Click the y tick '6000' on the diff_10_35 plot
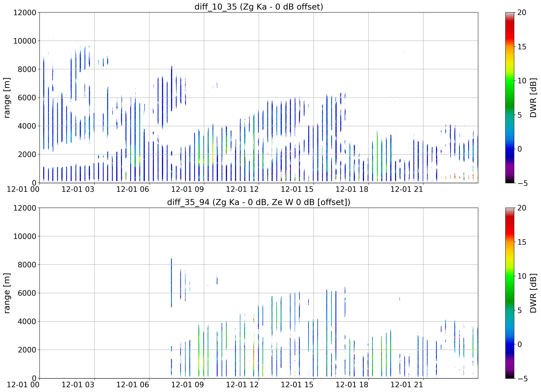 tap(27, 98)
